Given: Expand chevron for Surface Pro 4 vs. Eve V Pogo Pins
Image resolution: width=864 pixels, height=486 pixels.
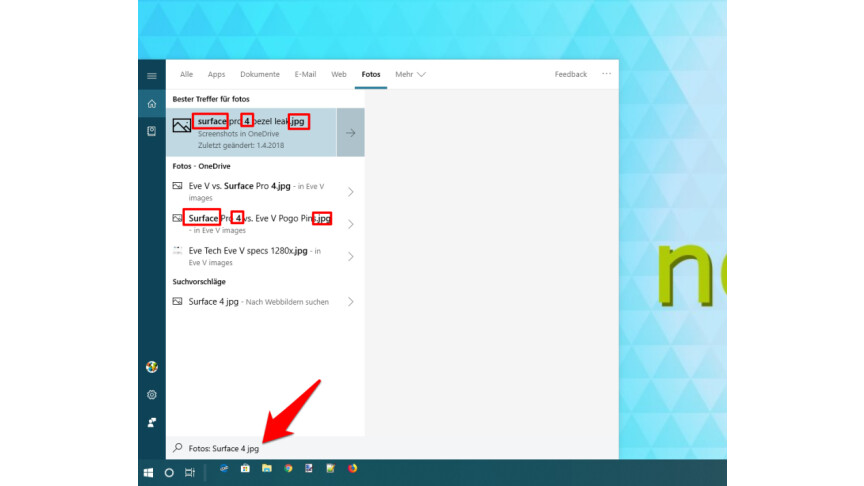Looking at the screenshot, I should click(x=350, y=224).
